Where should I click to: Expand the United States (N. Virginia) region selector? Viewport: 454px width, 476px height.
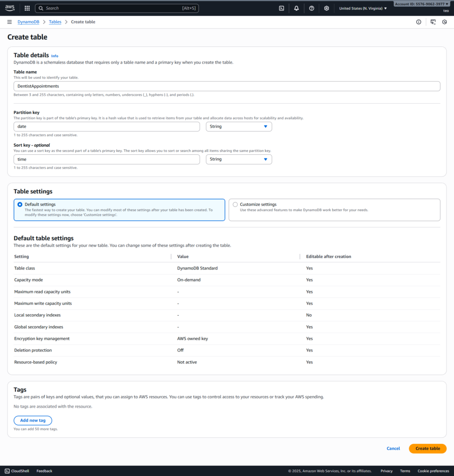(x=363, y=8)
